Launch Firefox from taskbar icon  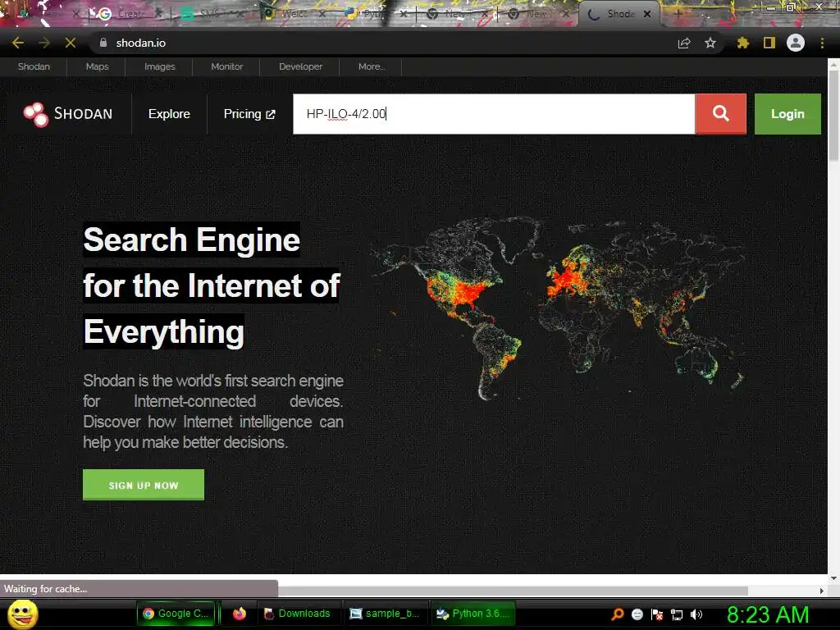tap(239, 614)
